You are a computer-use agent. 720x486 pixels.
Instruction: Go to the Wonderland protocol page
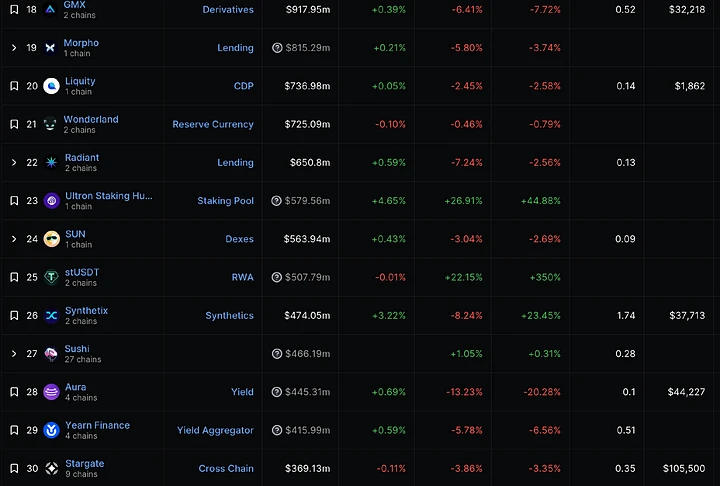(x=91, y=119)
